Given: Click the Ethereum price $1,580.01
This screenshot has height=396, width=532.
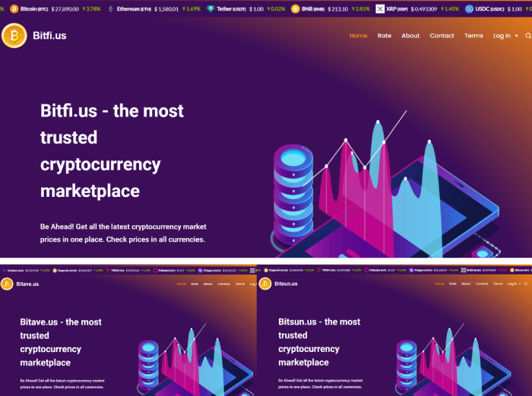Looking at the screenshot, I should [x=166, y=9].
